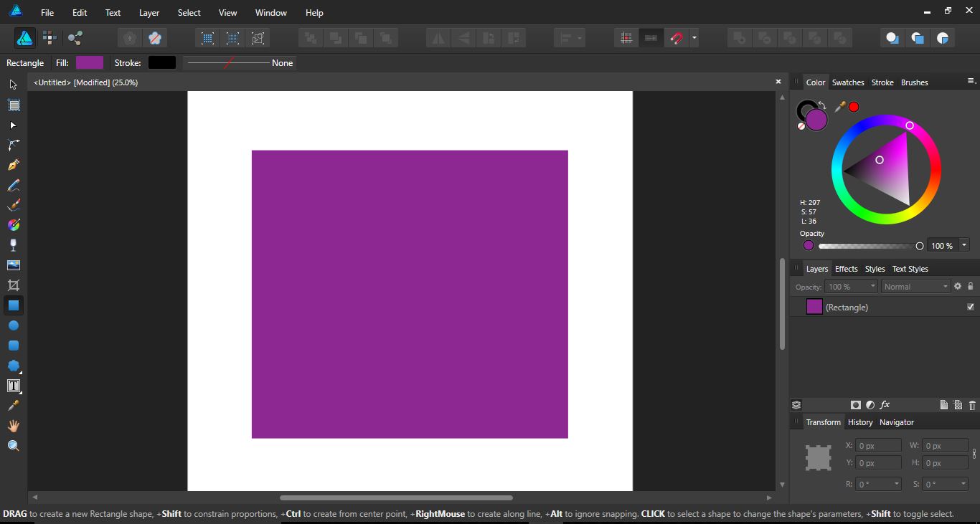Select the Node tool
Screen dimensions: 980x524
click(13, 125)
